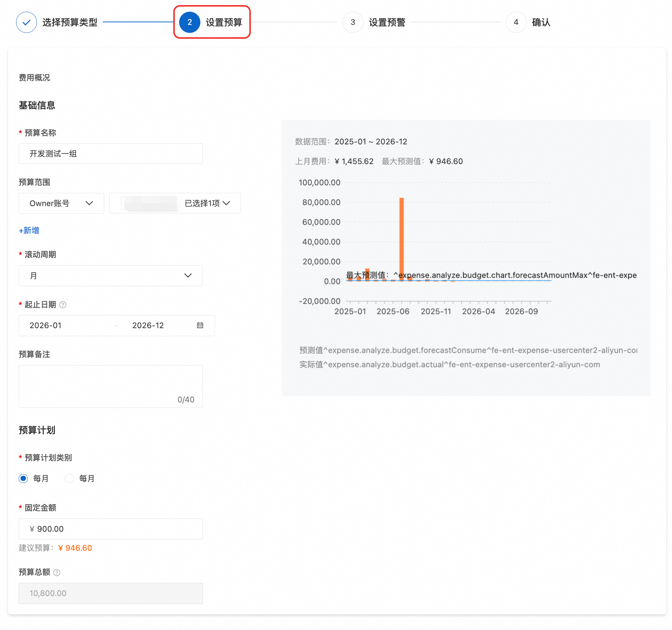Click the step 3 number circle

(x=353, y=22)
